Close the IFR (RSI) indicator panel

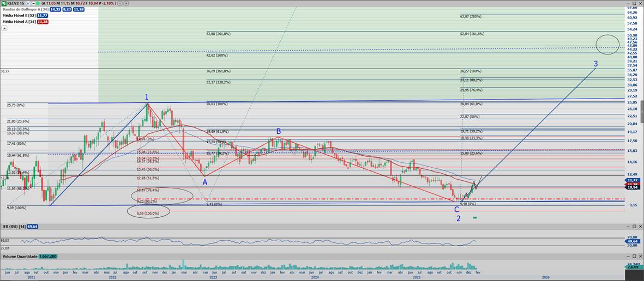(640, 225)
